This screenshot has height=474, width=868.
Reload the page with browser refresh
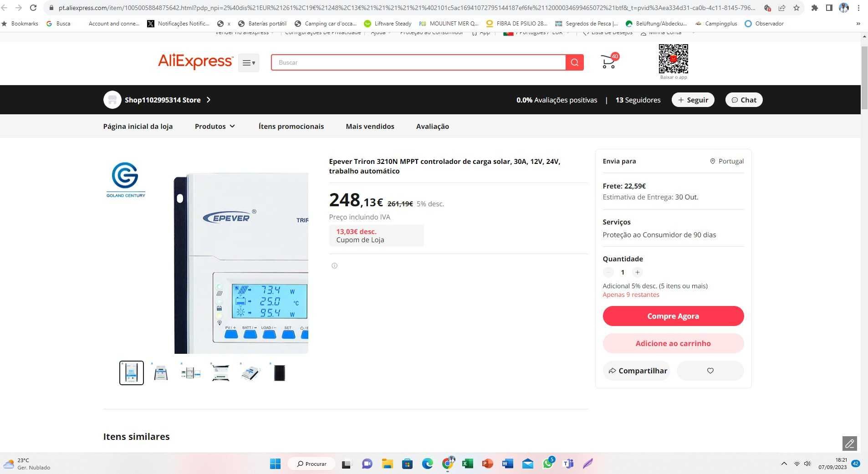click(x=33, y=8)
